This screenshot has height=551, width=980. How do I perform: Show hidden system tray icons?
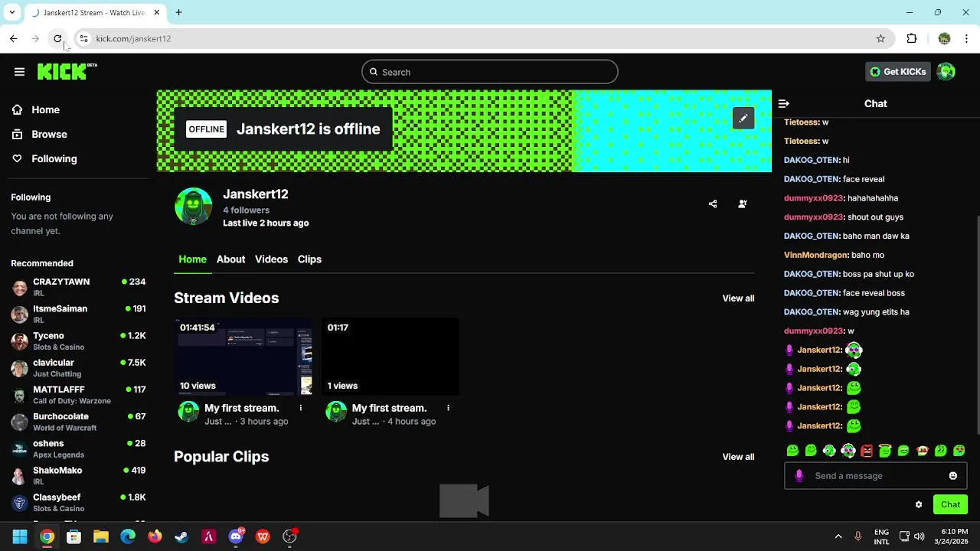838,536
